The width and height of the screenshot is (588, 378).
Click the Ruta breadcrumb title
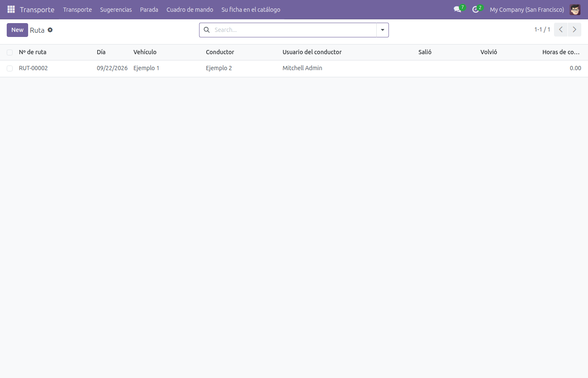coord(37,30)
